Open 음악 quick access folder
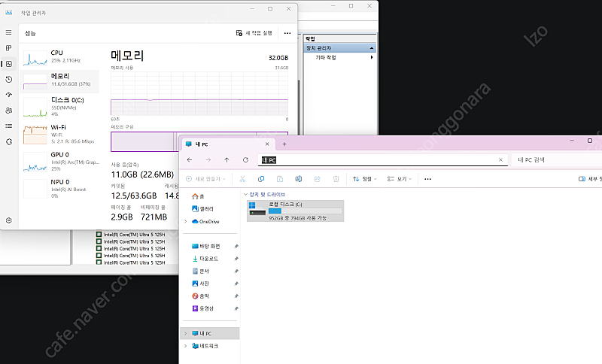The image size is (602, 364). [200, 296]
